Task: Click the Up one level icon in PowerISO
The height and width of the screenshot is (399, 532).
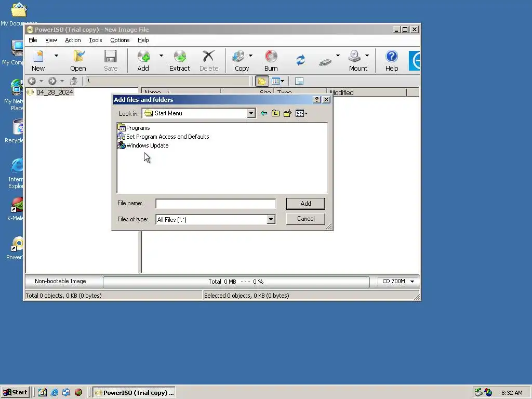Action: (x=73, y=81)
